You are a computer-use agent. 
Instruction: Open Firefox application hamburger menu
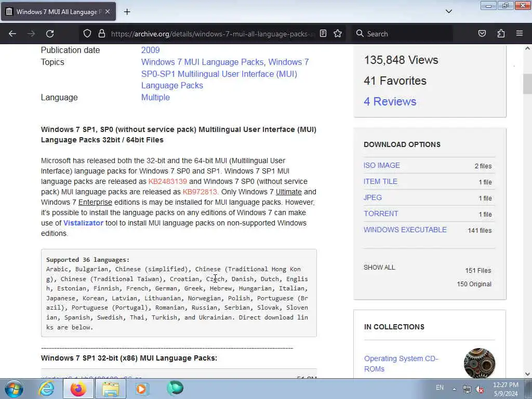520,34
